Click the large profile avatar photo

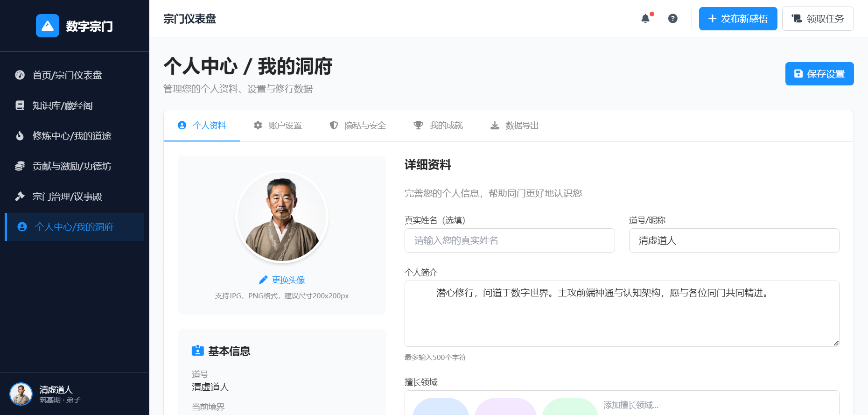point(282,217)
